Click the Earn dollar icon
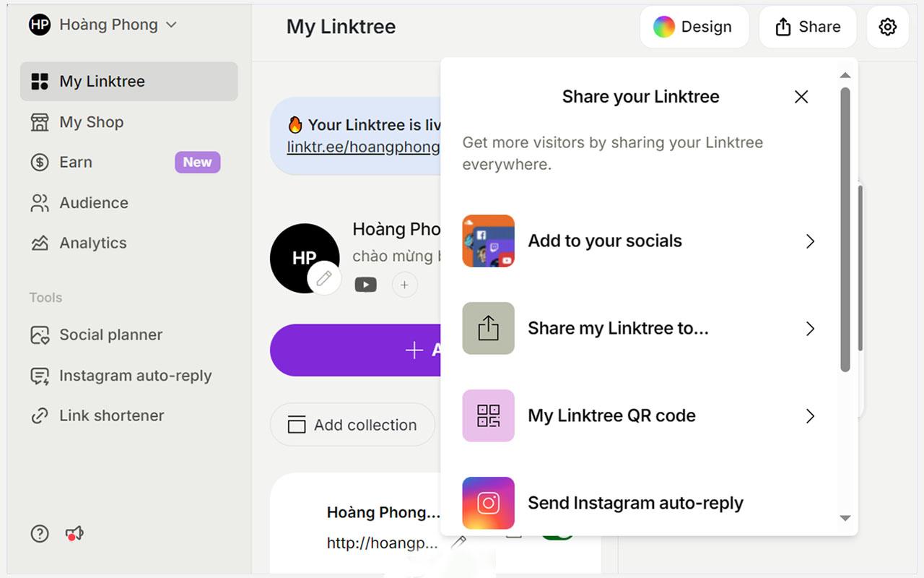Image resolution: width=924 pixels, height=578 pixels. (x=40, y=163)
